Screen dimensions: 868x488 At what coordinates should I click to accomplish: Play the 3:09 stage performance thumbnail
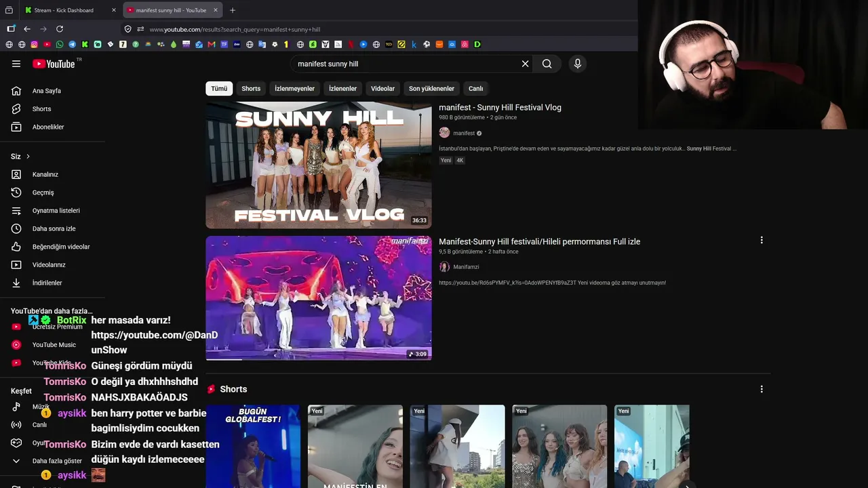[x=319, y=298]
